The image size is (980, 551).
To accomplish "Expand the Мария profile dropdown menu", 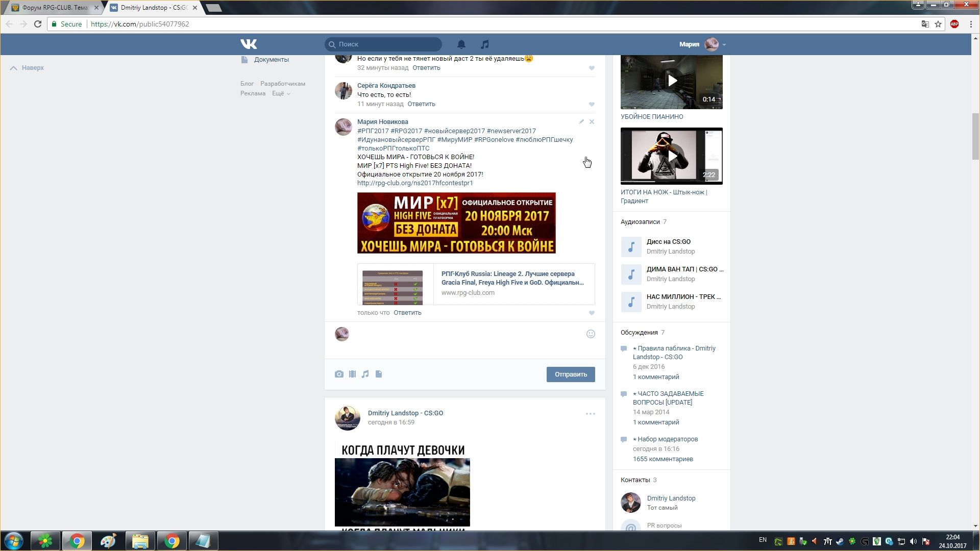I will pos(724,44).
